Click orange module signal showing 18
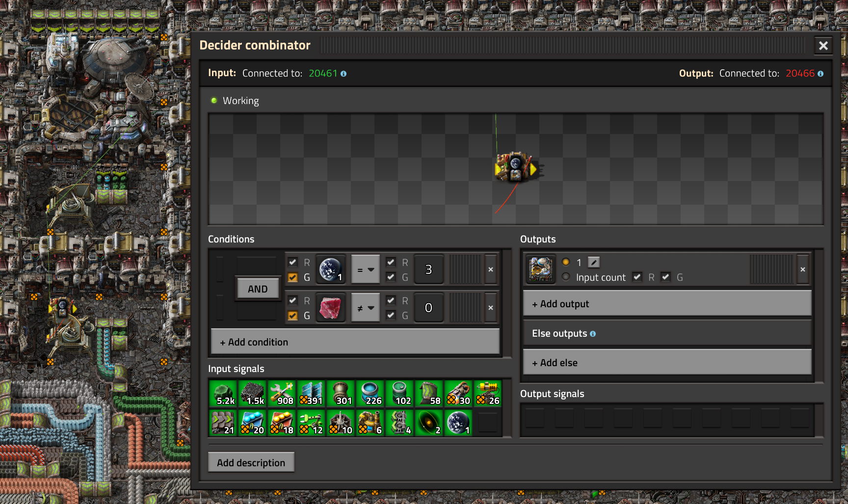 [x=282, y=423]
